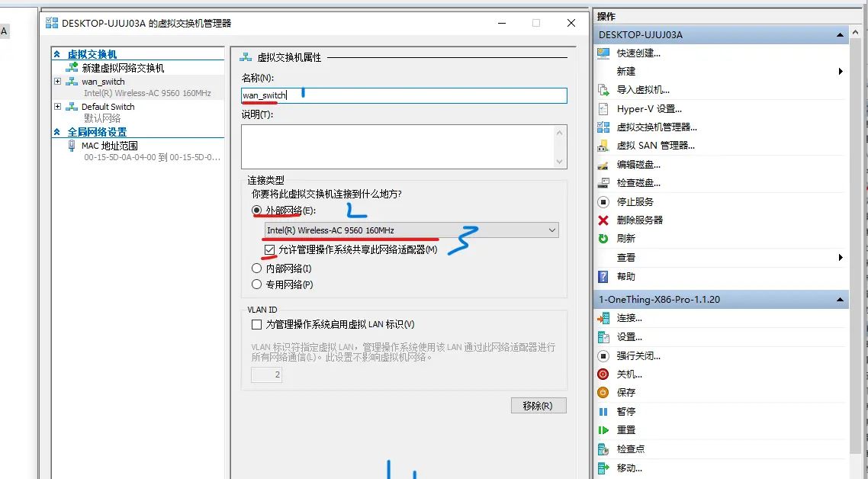Image resolution: width=868 pixels, height=479 pixels.
Task: Expand the Default Switch tree node
Action: pyautogui.click(x=57, y=106)
